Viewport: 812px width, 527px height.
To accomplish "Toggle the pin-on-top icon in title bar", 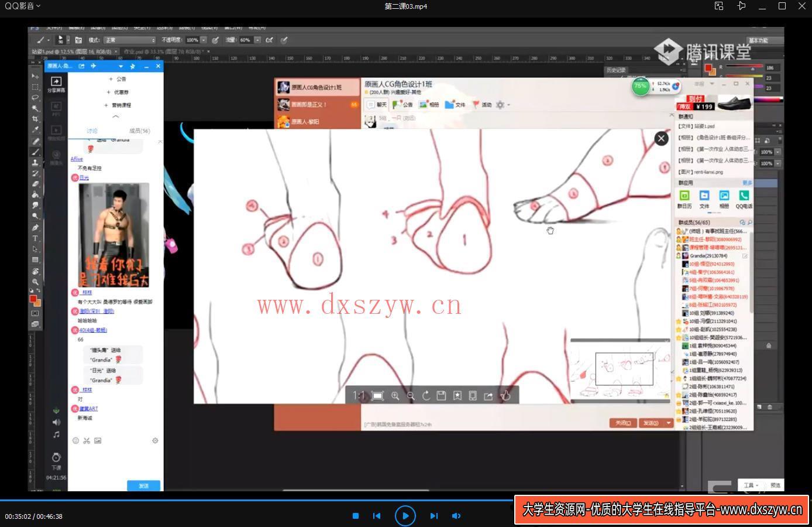I will 741,6.
